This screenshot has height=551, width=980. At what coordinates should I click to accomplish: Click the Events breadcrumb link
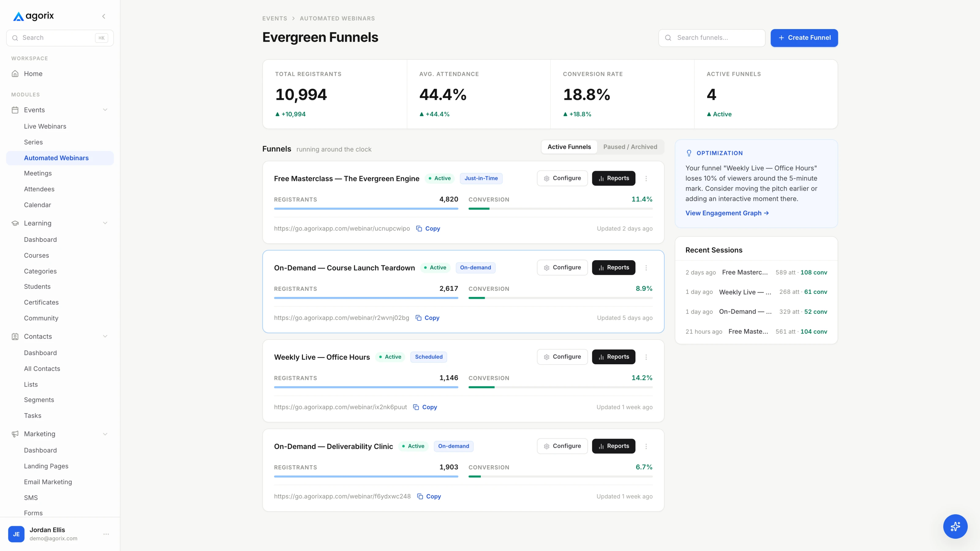[x=275, y=18]
